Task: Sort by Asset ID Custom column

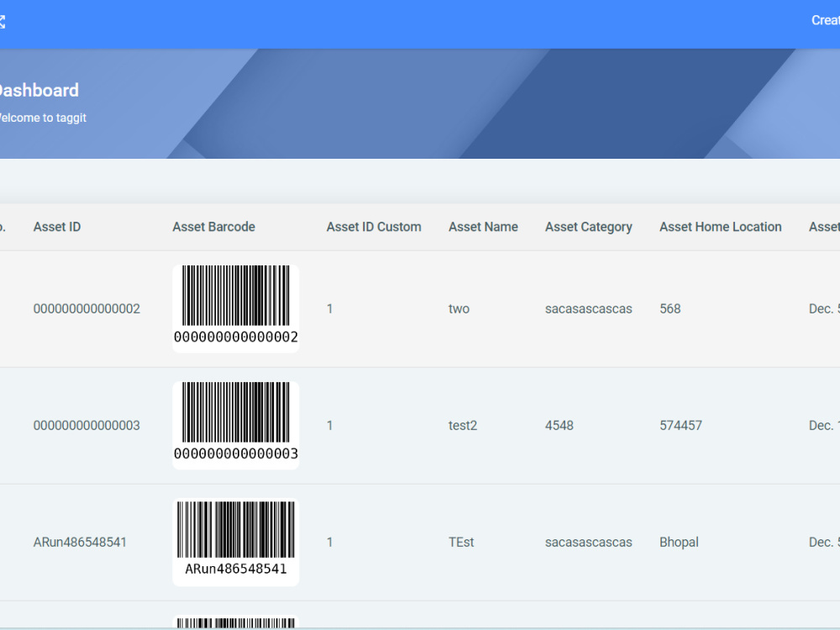Action: pos(374,227)
